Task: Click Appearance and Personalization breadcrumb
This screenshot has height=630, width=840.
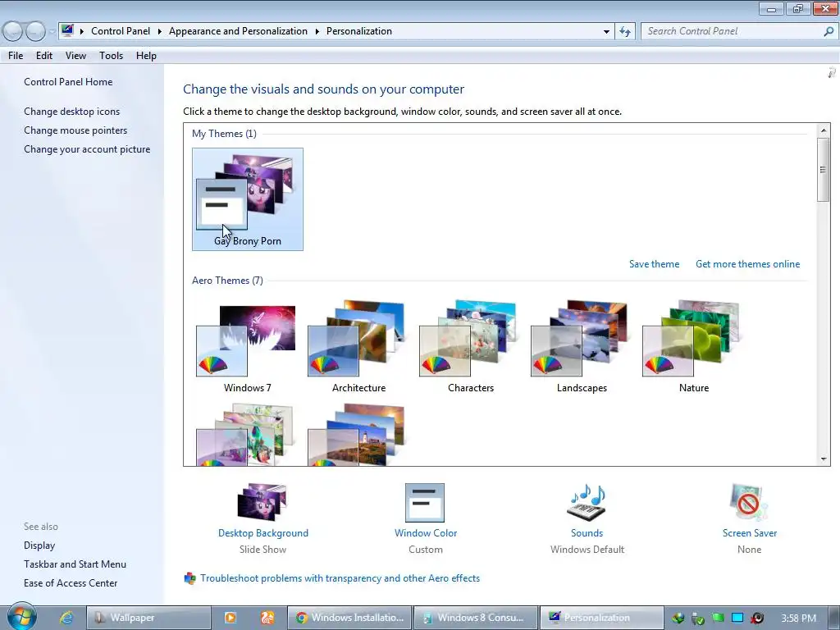Action: tap(239, 31)
